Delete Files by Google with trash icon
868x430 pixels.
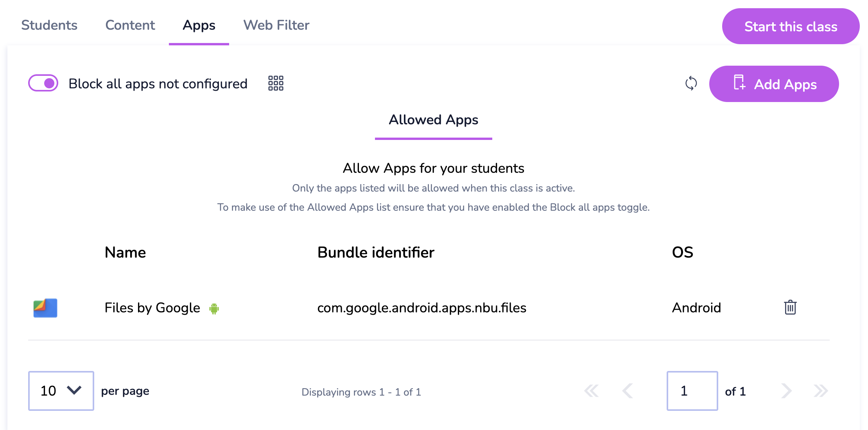790,307
